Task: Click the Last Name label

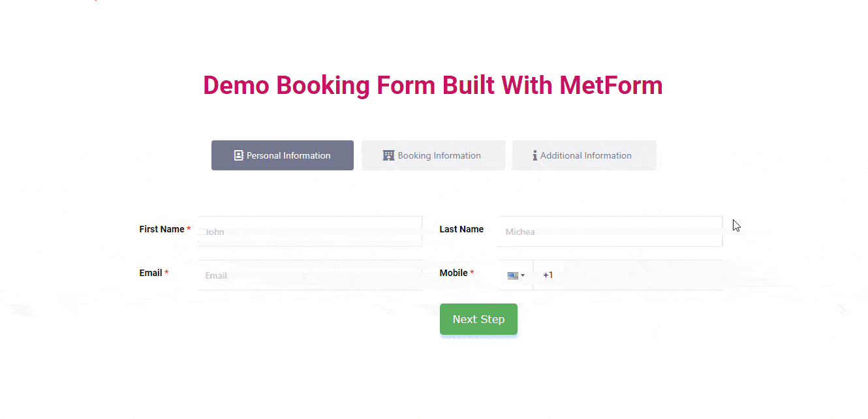Action: 461,229
